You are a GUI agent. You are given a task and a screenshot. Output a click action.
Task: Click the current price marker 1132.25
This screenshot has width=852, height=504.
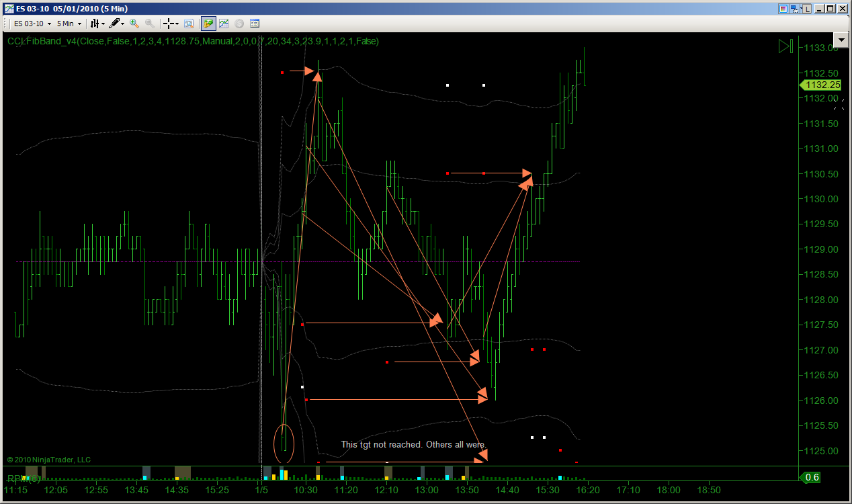(x=820, y=85)
